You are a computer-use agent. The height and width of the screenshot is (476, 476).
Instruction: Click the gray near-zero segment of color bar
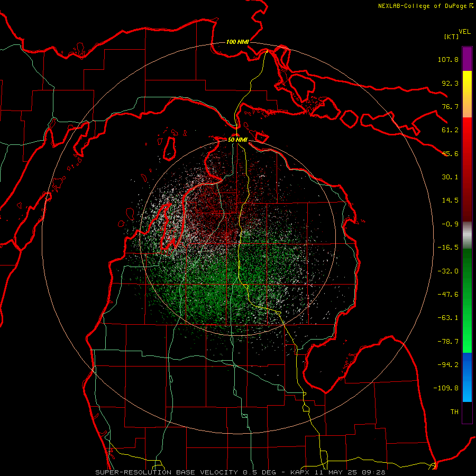point(467,235)
